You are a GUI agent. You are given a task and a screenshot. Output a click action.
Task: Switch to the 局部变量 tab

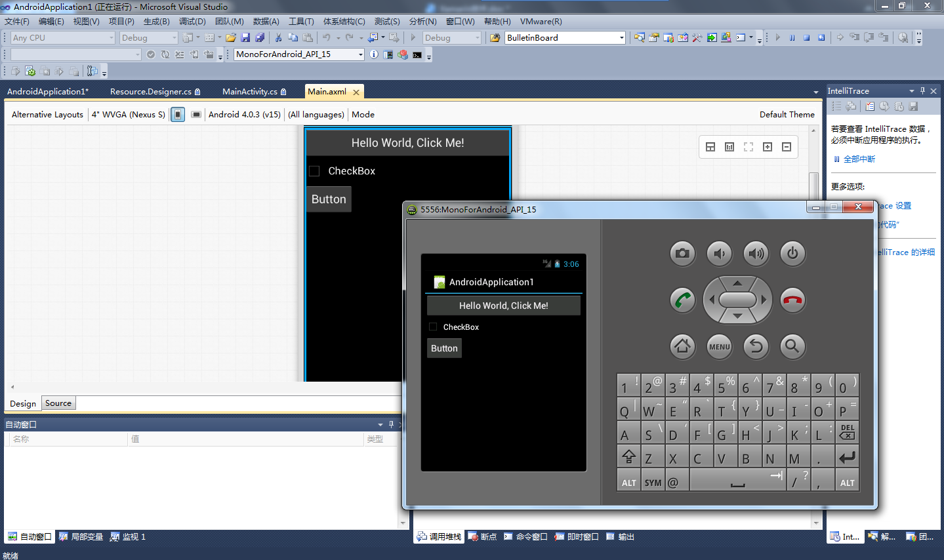point(81,537)
